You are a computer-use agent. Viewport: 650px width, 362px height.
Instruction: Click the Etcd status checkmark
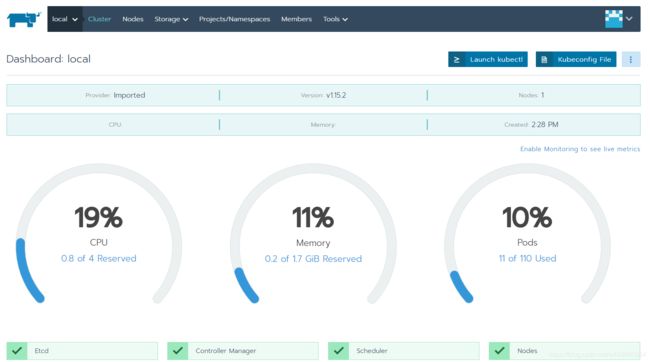click(x=17, y=351)
